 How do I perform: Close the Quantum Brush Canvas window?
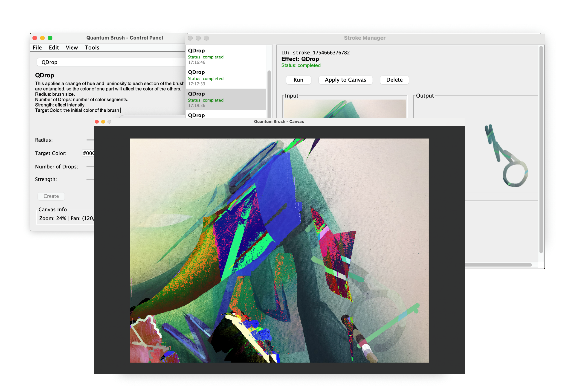coord(97,122)
